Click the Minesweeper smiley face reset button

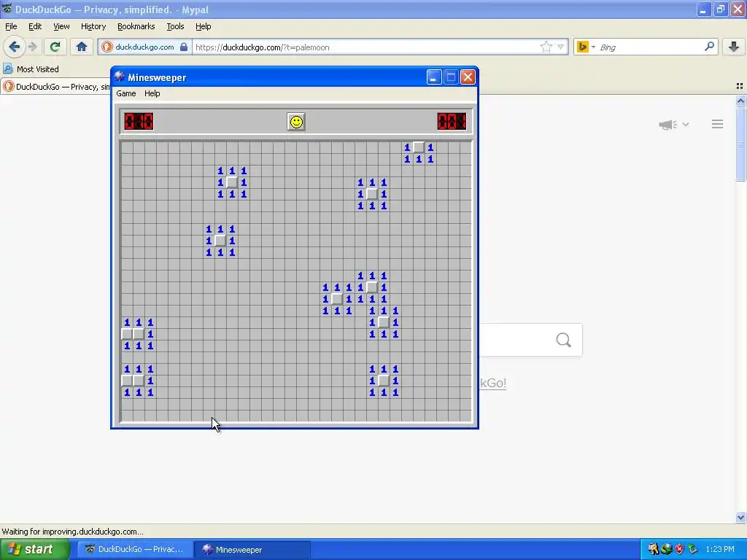click(x=296, y=122)
